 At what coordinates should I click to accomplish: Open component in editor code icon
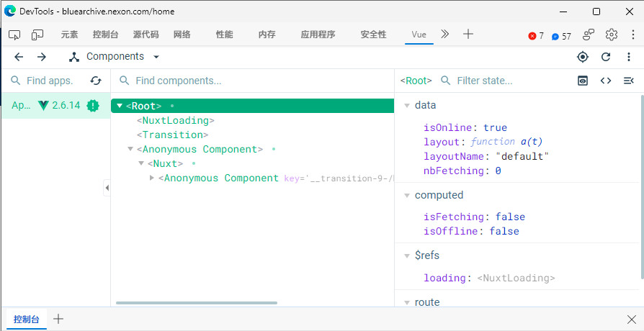[x=606, y=81]
